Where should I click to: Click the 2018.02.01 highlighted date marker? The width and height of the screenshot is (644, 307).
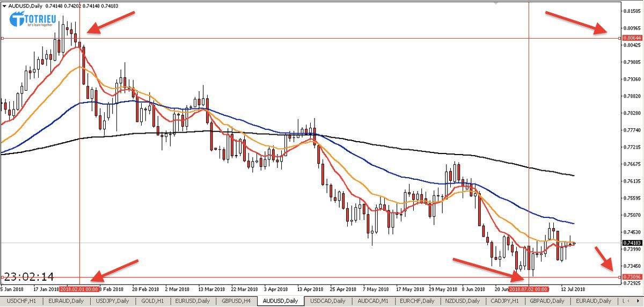[x=79, y=288]
